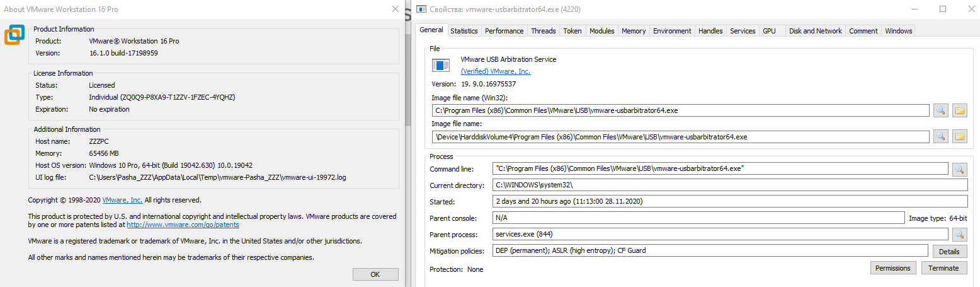Click the VMware Workstation logo icon

tap(14, 35)
